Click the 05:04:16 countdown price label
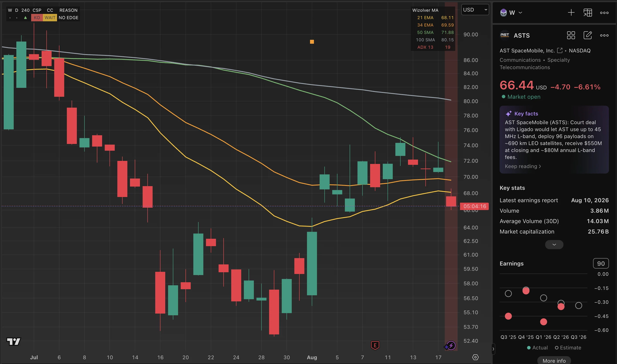Viewport: 617px width, 364px height. coord(474,206)
